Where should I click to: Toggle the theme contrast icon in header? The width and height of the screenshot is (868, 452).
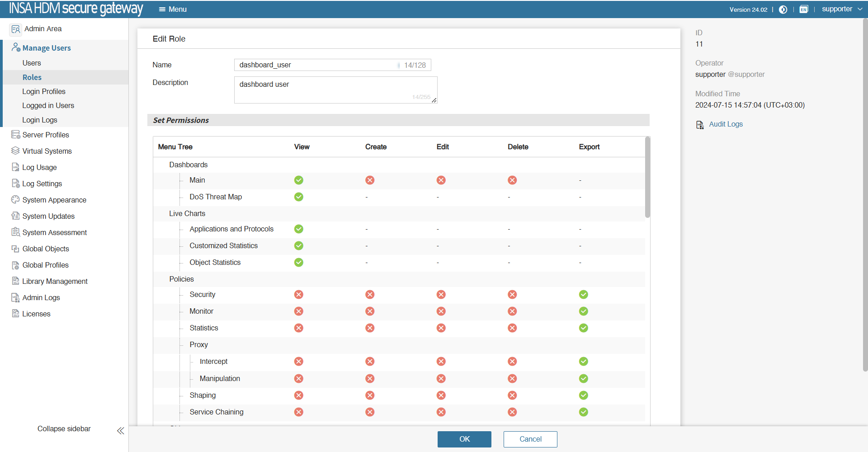point(783,9)
